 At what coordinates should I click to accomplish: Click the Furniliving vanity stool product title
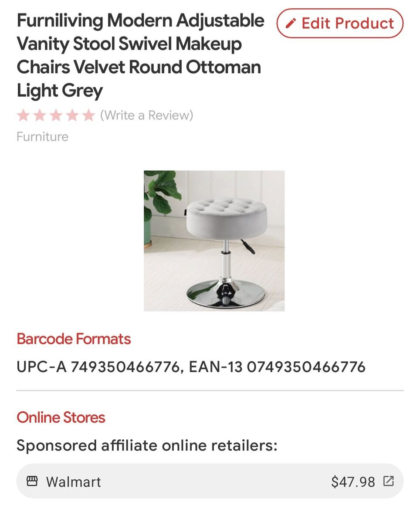[140, 55]
